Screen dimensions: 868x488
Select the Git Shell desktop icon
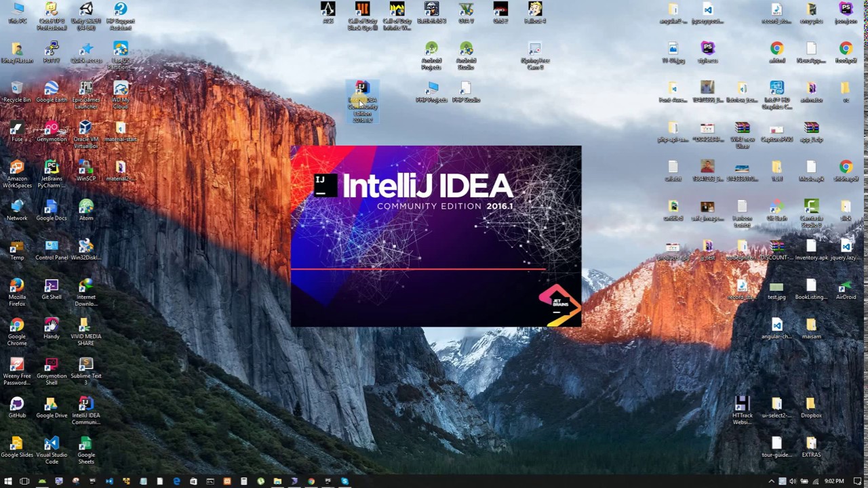(52, 289)
